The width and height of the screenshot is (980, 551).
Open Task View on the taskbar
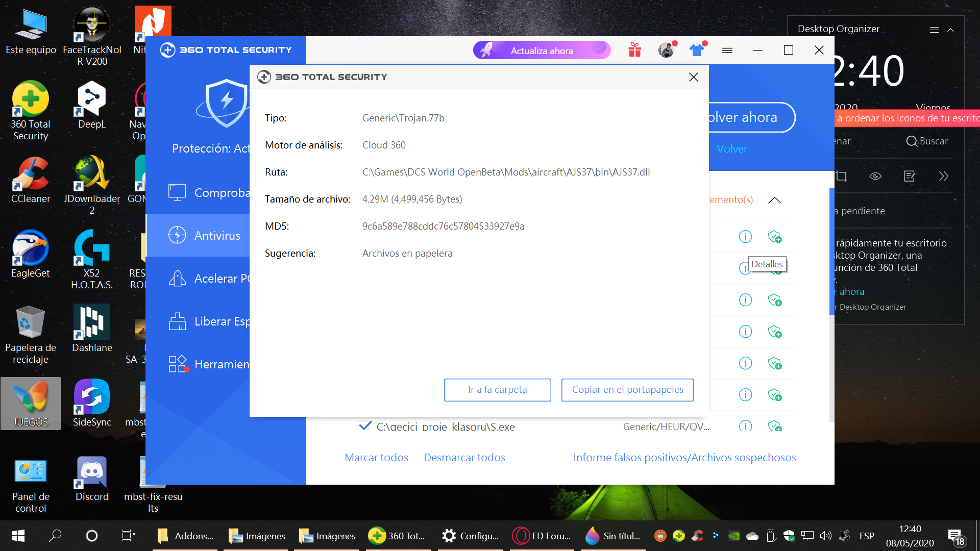pos(128,536)
